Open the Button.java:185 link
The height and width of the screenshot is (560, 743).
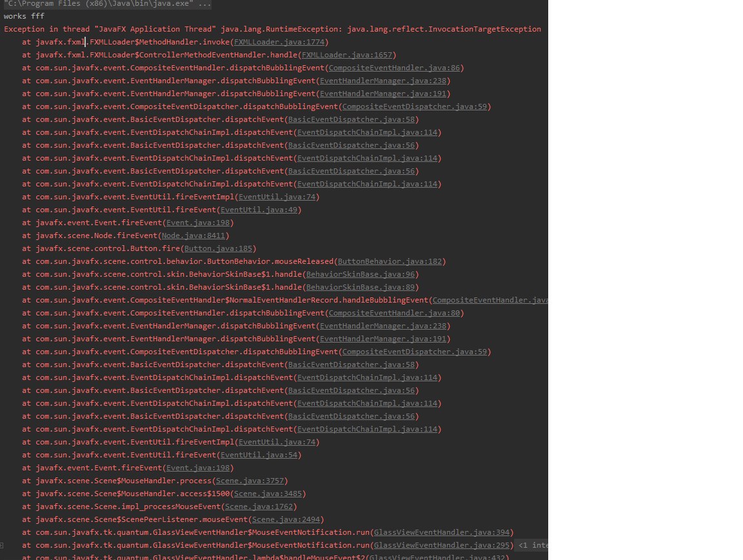click(218, 248)
